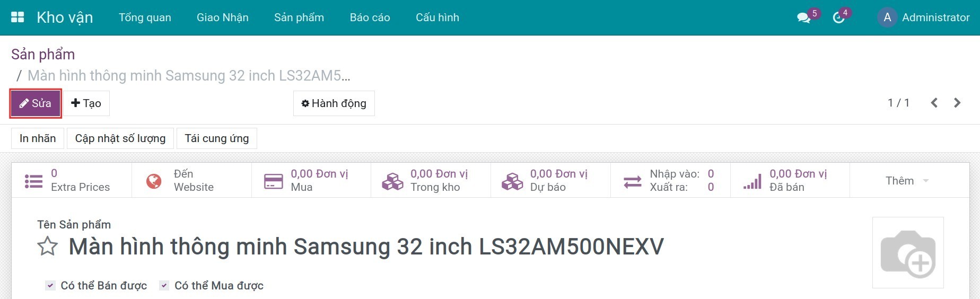This screenshot has height=299, width=980.
Task: Open the Extra Prices stat button
Action: point(72,180)
